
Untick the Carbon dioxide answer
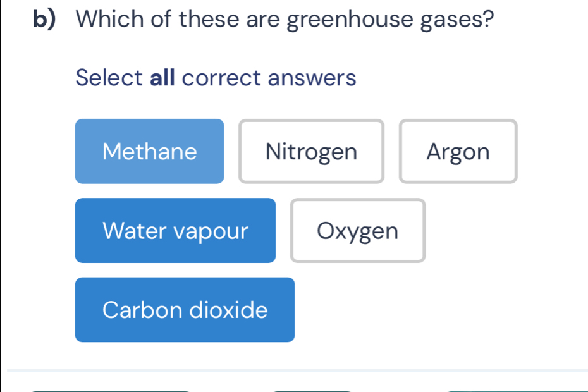click(x=185, y=310)
